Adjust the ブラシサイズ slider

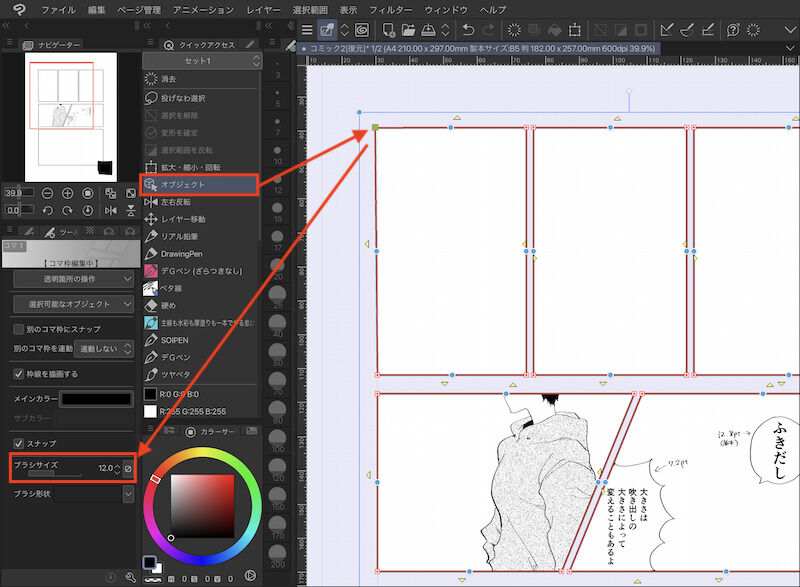(55, 474)
